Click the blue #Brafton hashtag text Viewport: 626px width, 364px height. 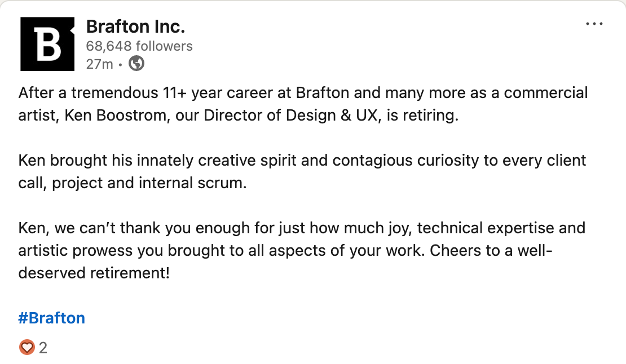[51, 317]
